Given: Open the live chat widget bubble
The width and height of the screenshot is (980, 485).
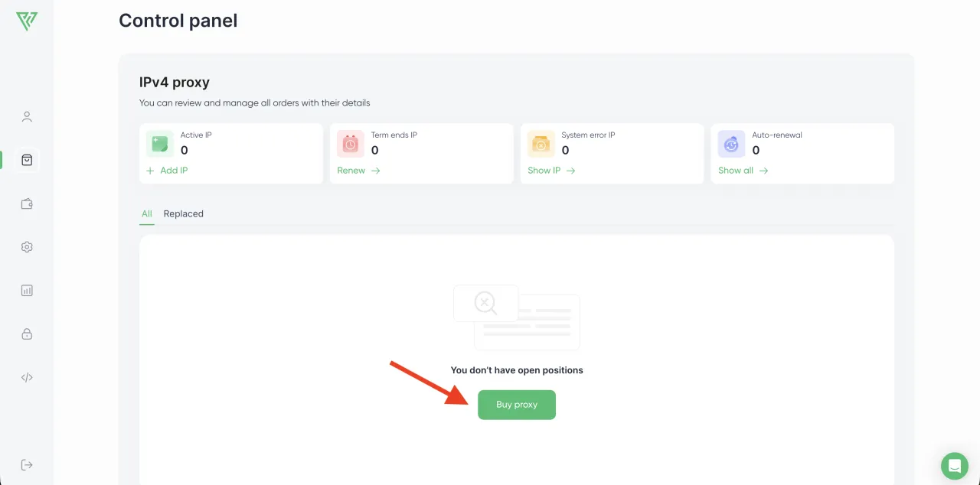Looking at the screenshot, I should coord(955,466).
